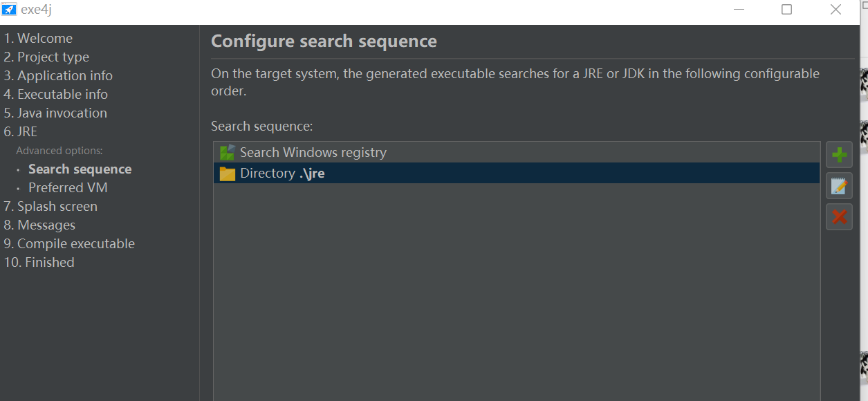Click the edit entry notepad icon
Screen dimensions: 868x401
[839, 185]
